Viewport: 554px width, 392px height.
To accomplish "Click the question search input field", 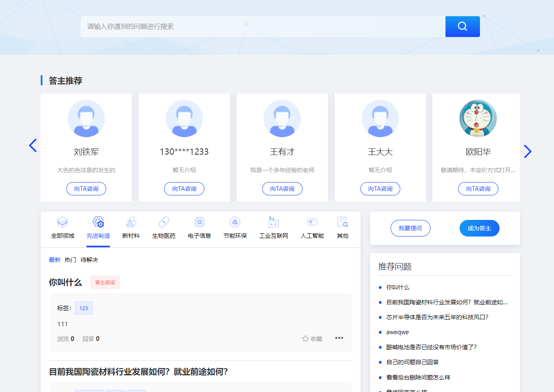I will [x=262, y=27].
